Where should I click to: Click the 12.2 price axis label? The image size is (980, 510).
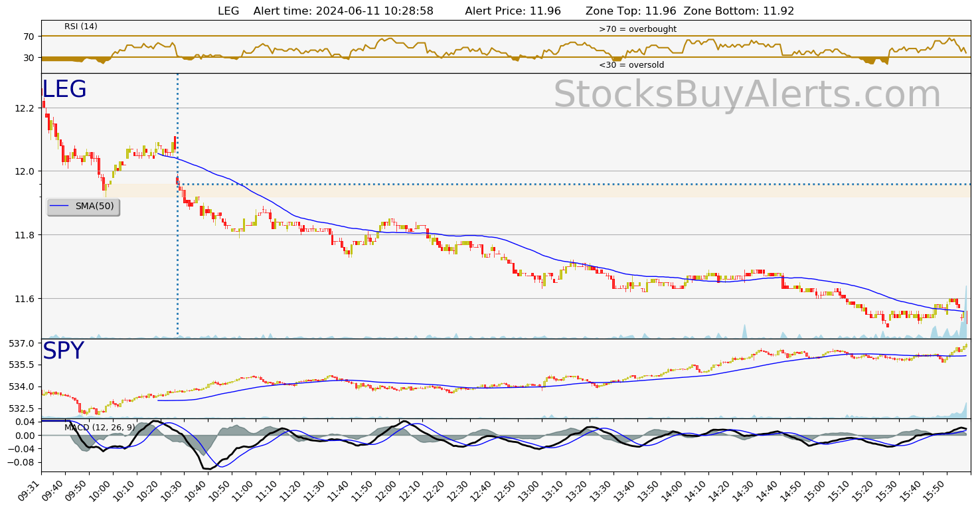pos(24,108)
